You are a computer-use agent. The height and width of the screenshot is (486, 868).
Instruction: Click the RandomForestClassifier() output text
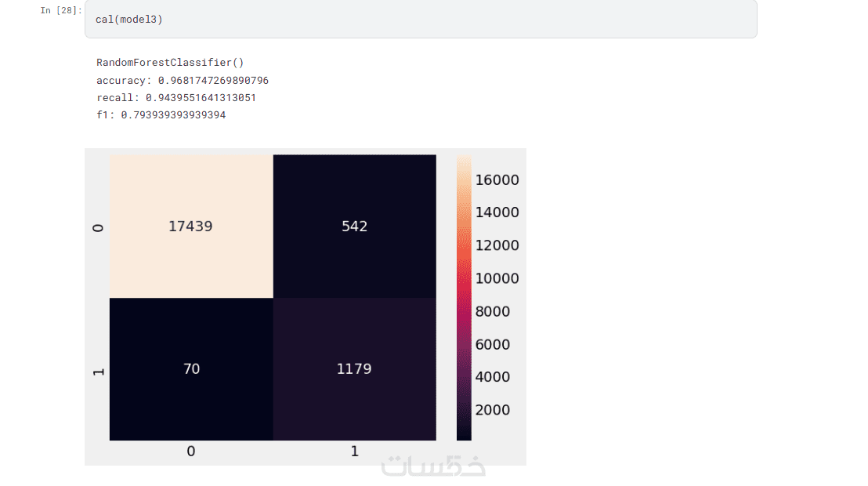pyautogui.click(x=171, y=62)
